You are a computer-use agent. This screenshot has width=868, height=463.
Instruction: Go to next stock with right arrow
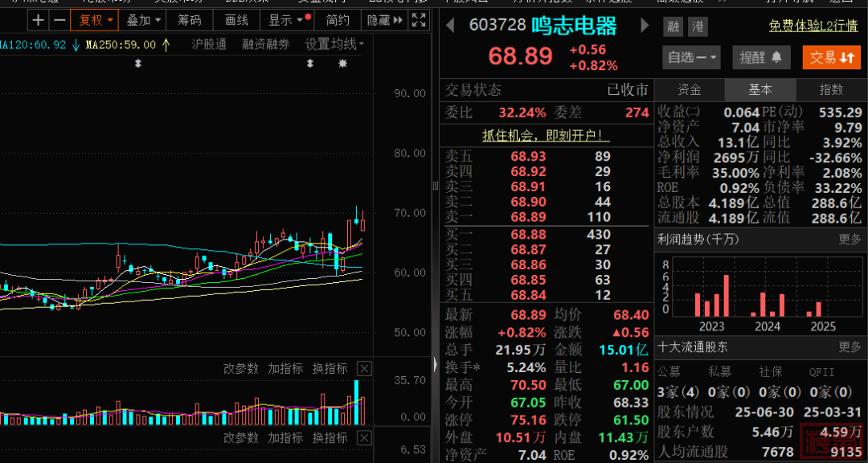(644, 26)
